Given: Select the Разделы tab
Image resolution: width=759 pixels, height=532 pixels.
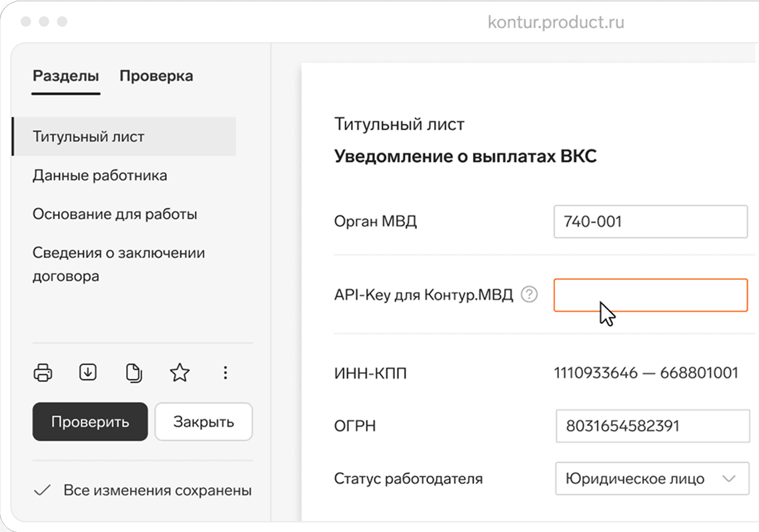Looking at the screenshot, I should [65, 76].
